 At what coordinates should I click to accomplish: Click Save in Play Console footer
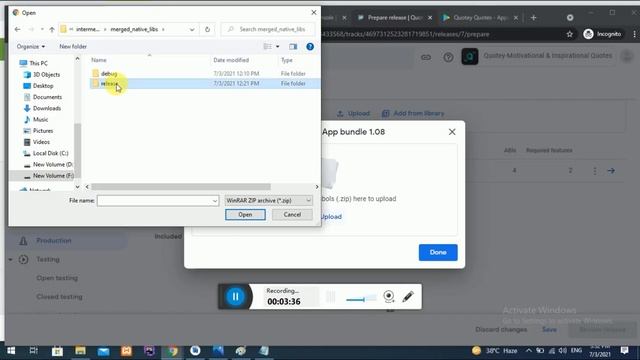click(x=549, y=329)
